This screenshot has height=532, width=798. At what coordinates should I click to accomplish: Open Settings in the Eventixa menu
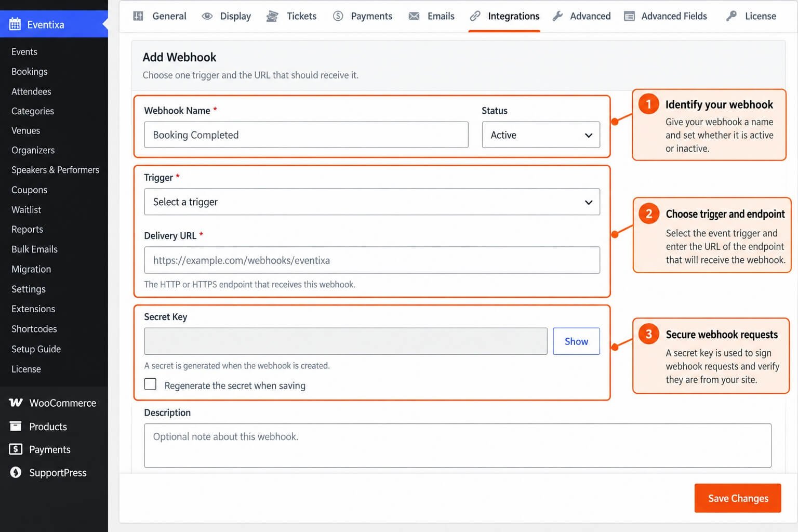point(29,289)
